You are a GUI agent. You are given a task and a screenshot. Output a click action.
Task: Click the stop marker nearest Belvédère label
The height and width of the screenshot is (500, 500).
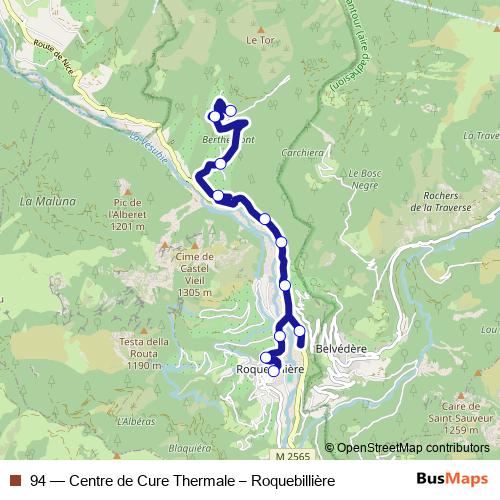pos(300,331)
